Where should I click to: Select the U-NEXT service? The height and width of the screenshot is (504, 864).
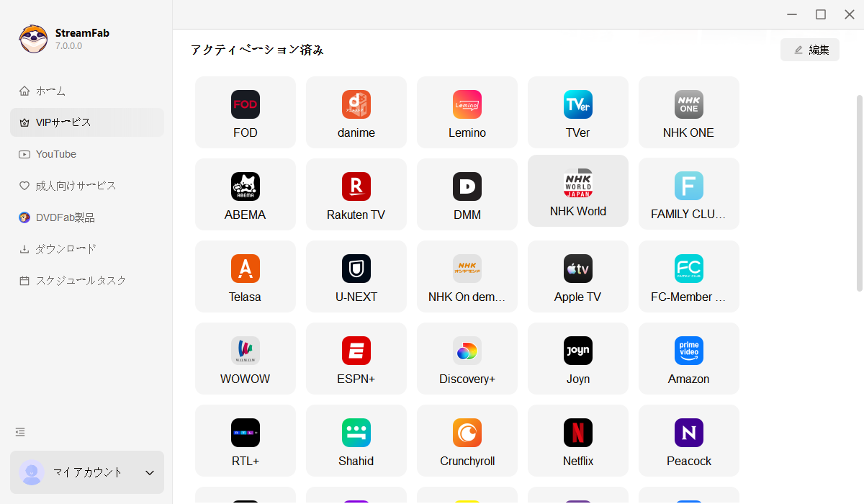coord(356,276)
